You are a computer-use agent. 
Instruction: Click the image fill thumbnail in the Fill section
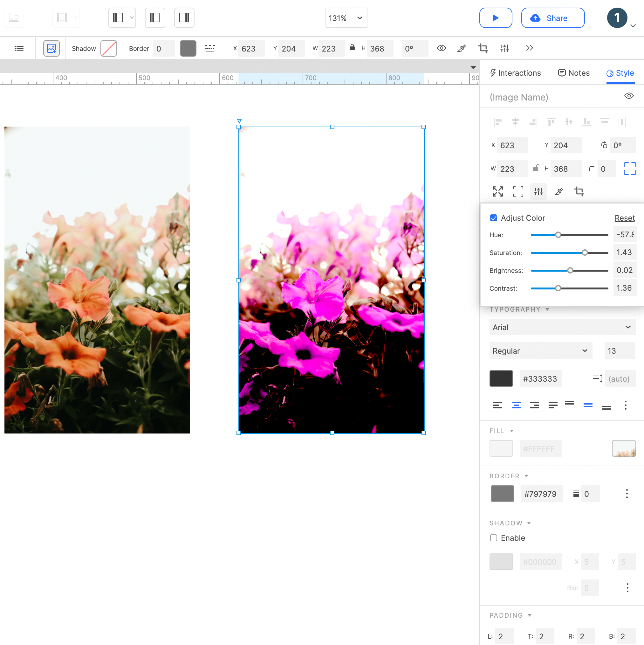(624, 449)
